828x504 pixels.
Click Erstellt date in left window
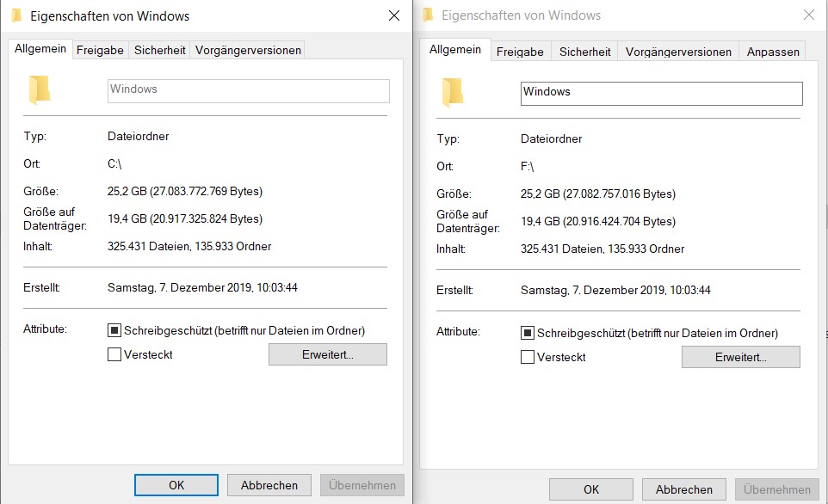203,287
